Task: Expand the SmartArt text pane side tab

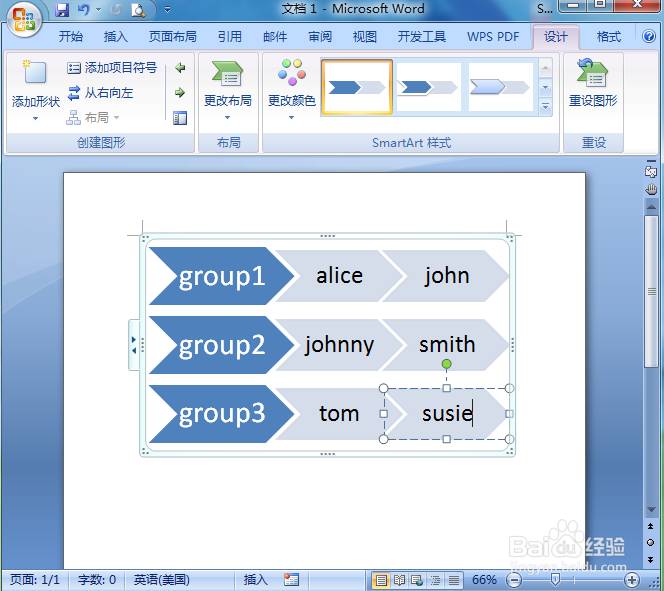Action: (x=134, y=345)
